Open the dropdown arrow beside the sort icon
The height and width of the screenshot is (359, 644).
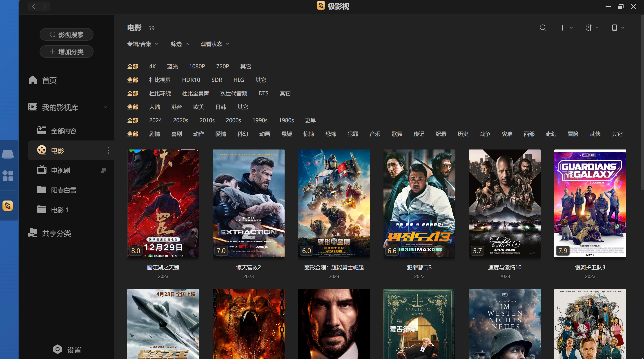click(597, 28)
